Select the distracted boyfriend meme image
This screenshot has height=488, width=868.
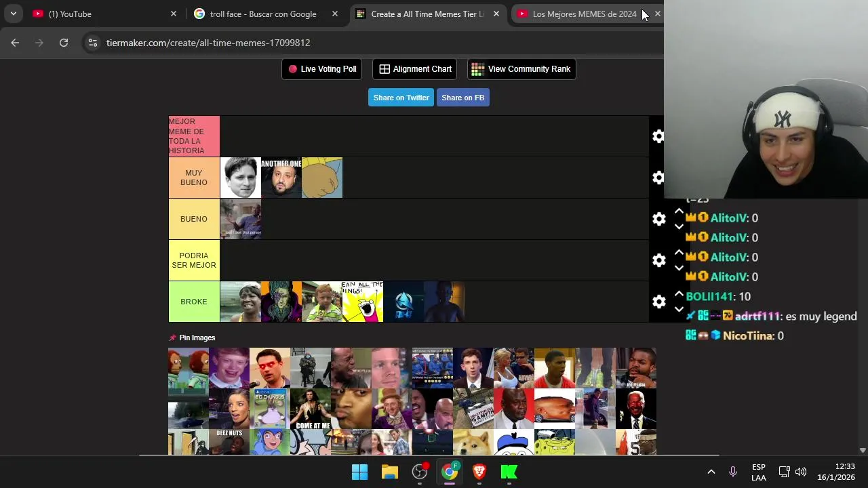pos(392,443)
